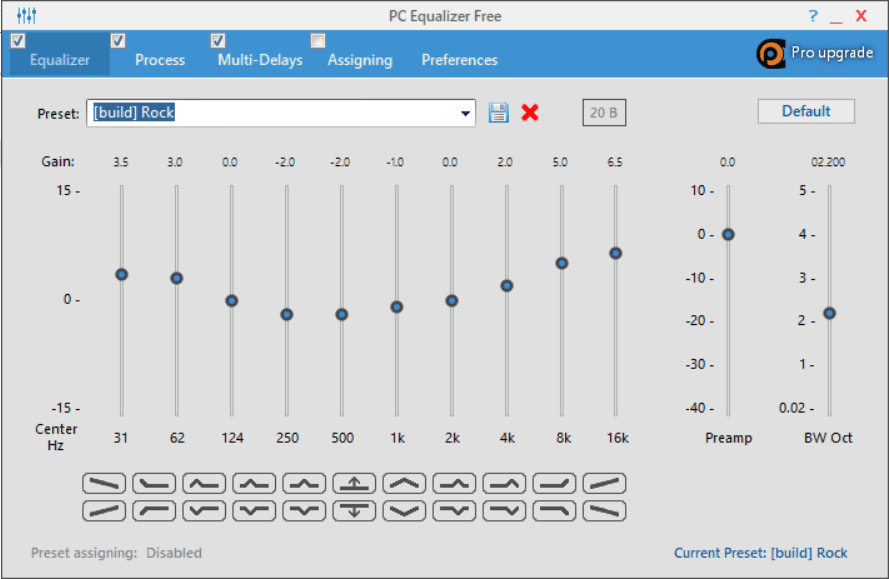Click the Pro upgrade link

(832, 53)
